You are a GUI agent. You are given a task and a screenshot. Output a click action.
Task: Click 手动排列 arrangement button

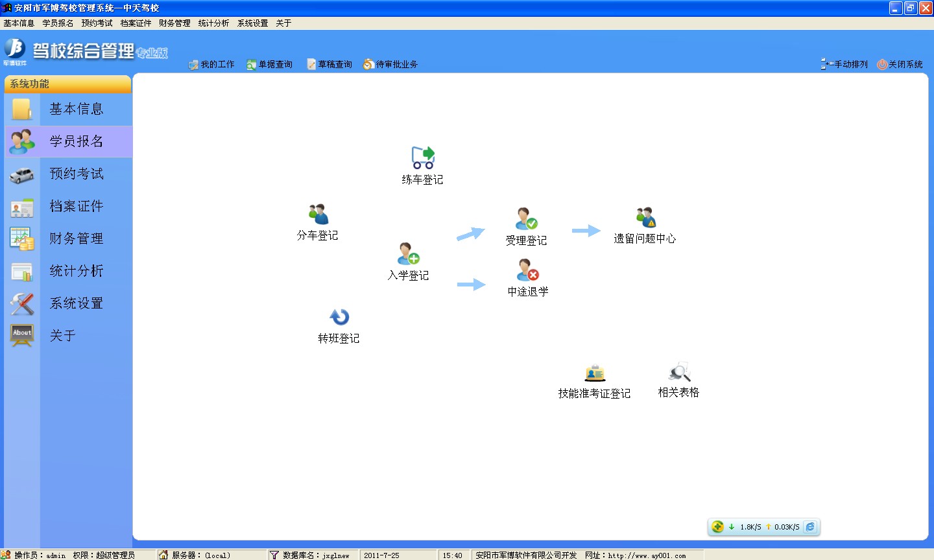(844, 64)
